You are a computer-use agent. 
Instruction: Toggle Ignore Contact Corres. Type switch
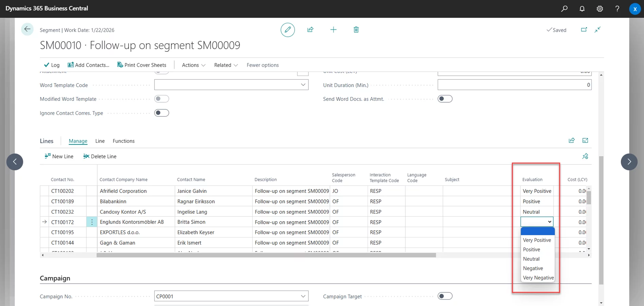click(162, 113)
